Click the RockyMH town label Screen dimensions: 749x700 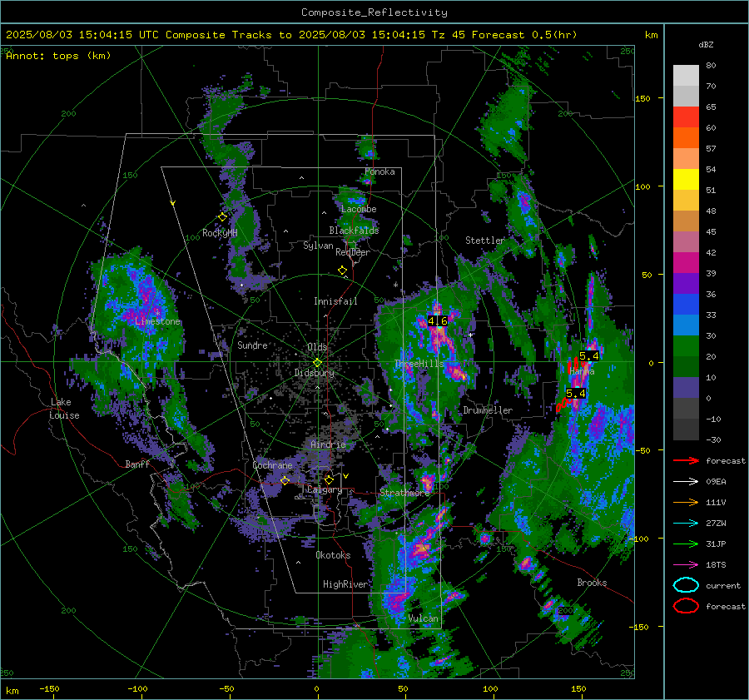pyautogui.click(x=220, y=233)
